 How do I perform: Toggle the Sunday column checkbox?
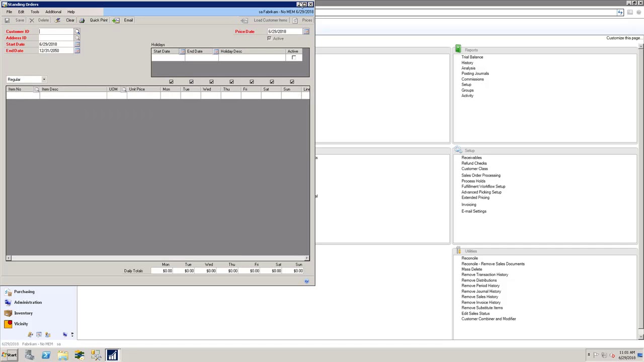[x=292, y=82]
